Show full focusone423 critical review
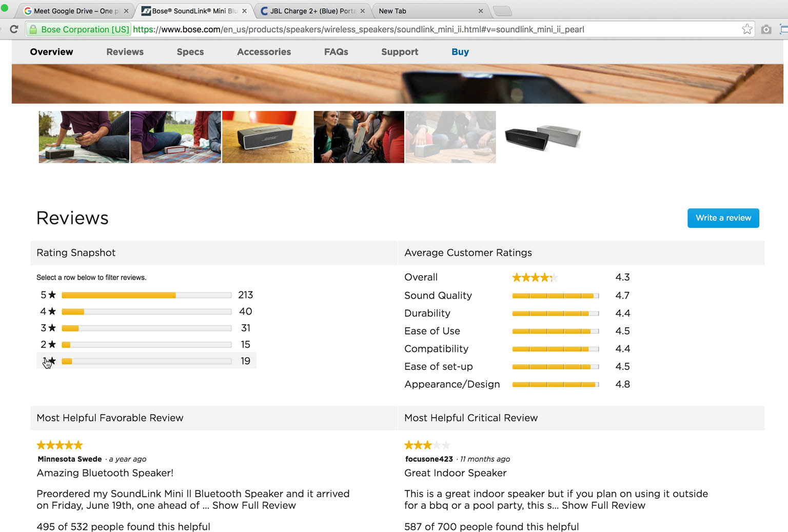 (x=603, y=505)
